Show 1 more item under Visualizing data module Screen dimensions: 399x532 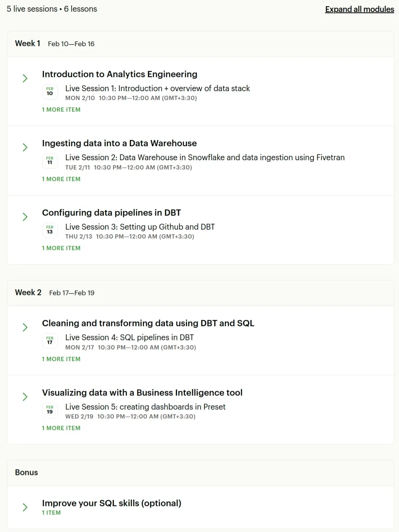pyautogui.click(x=61, y=428)
